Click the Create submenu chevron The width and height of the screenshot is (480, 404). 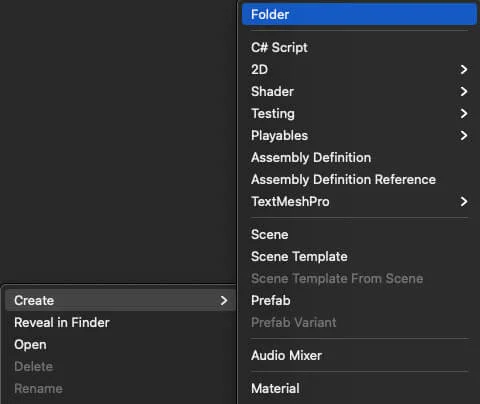[224, 300]
